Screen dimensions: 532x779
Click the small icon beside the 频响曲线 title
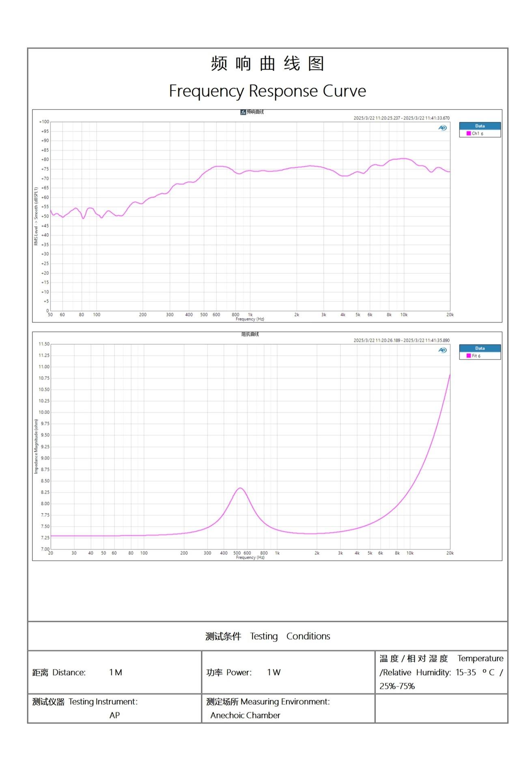(243, 112)
